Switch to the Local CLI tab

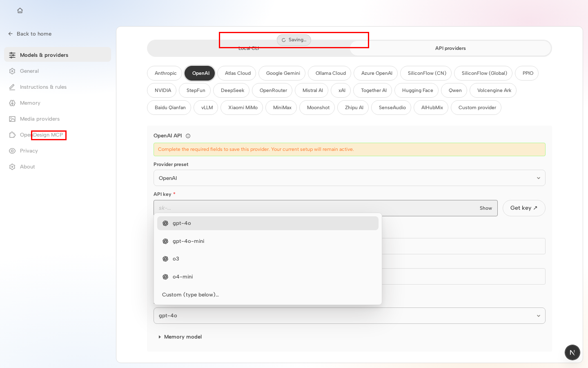pyautogui.click(x=249, y=48)
